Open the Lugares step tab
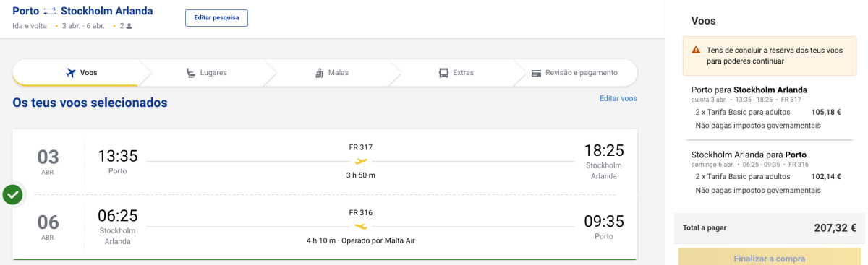The width and height of the screenshot is (868, 265). 206,73
